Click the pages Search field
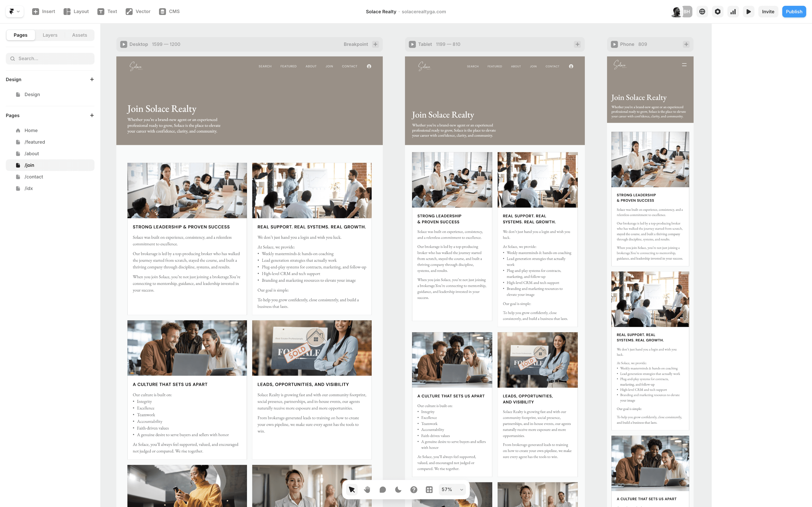This screenshot has height=507, width=812. click(50, 58)
